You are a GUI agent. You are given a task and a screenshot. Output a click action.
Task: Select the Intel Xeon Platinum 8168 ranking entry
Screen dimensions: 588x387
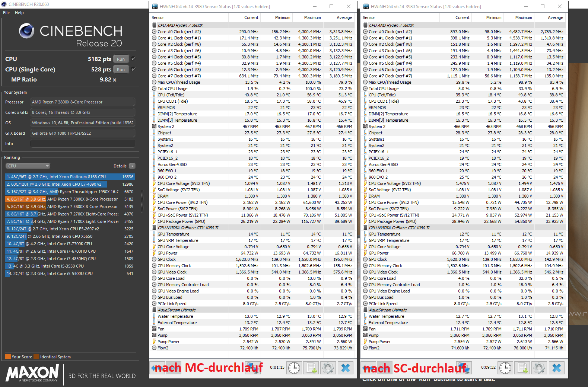pyautogui.click(x=70, y=177)
